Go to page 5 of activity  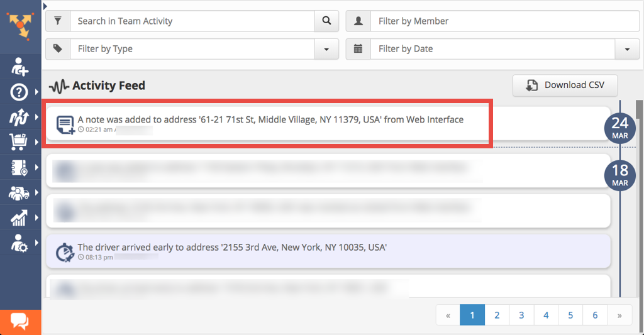click(570, 315)
